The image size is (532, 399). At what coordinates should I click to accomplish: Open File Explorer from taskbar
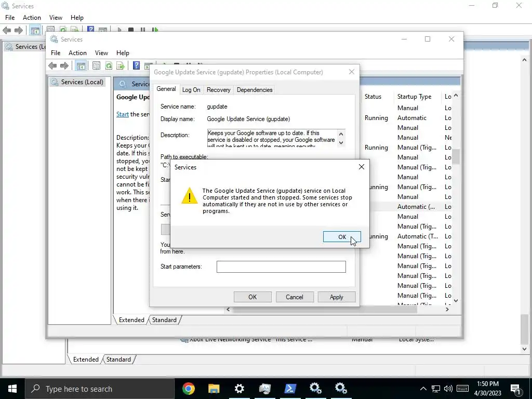point(214,389)
